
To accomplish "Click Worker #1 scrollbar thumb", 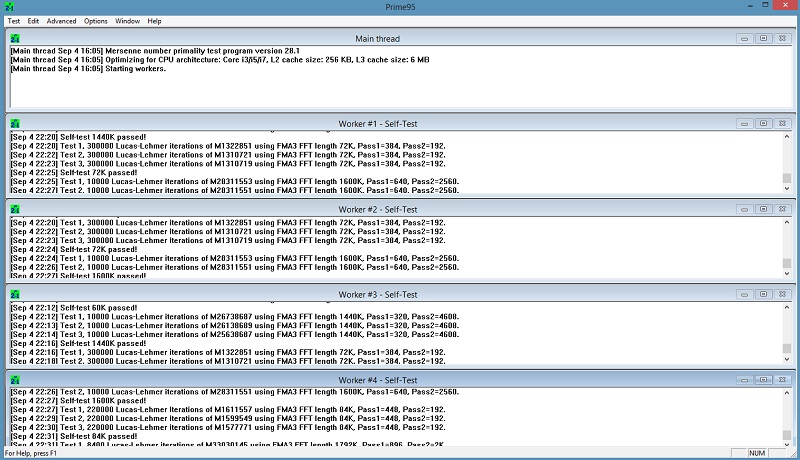I will 787,178.
